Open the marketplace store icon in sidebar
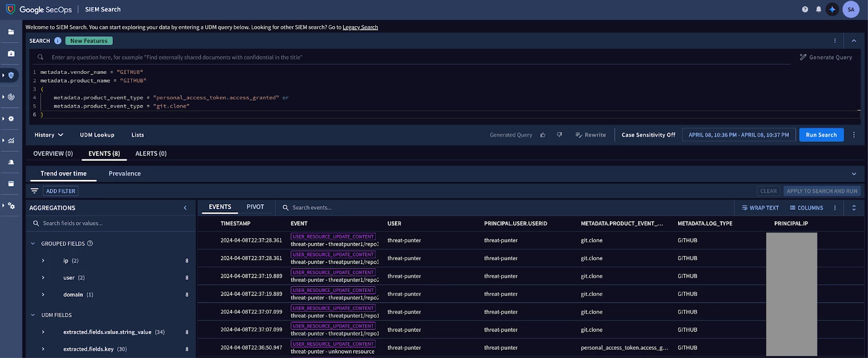Viewport: 868px width, 358px height. click(x=11, y=184)
